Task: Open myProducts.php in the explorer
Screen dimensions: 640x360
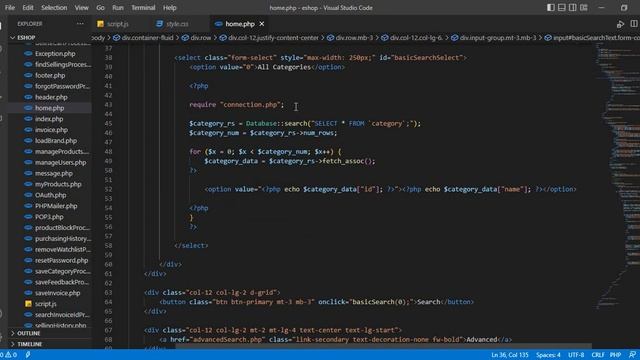Action: click(58, 184)
